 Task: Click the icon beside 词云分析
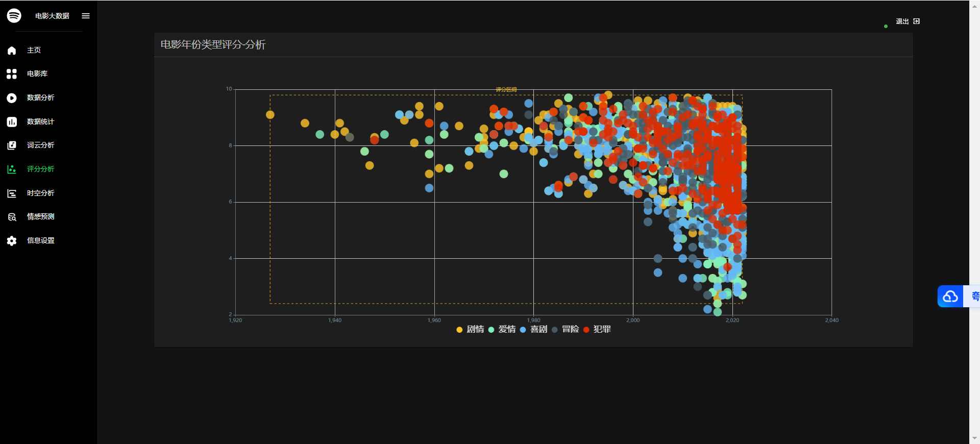(12, 145)
